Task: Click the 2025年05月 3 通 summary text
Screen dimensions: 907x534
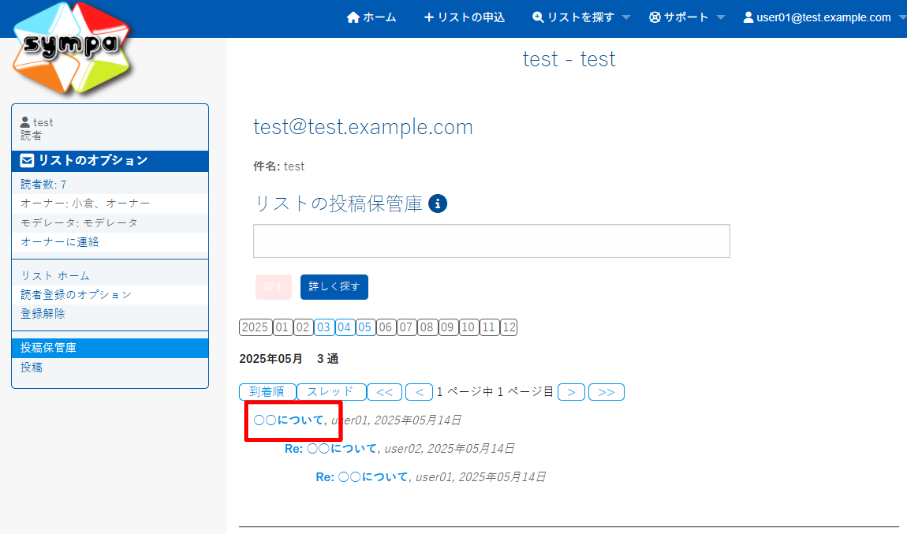Action: tap(289, 359)
